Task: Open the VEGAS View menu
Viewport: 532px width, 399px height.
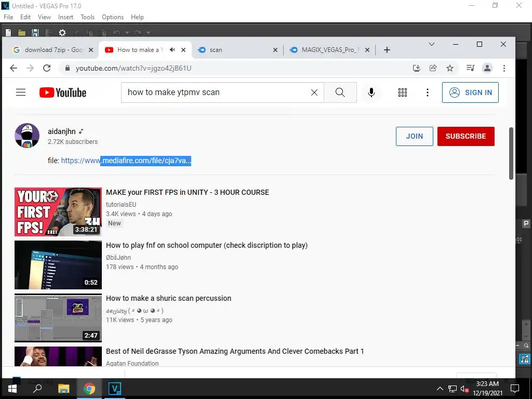Action: click(x=44, y=17)
